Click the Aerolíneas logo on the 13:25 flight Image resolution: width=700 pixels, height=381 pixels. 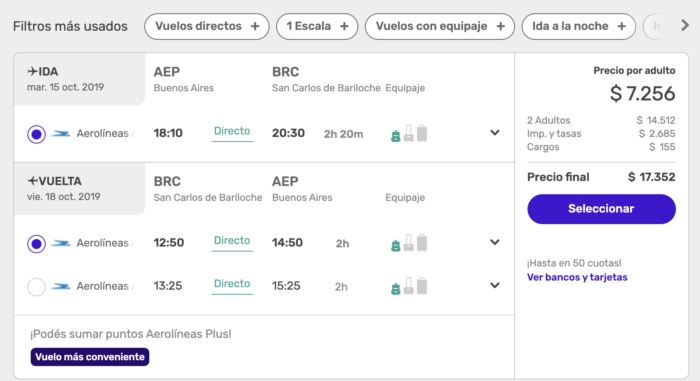[60, 286]
